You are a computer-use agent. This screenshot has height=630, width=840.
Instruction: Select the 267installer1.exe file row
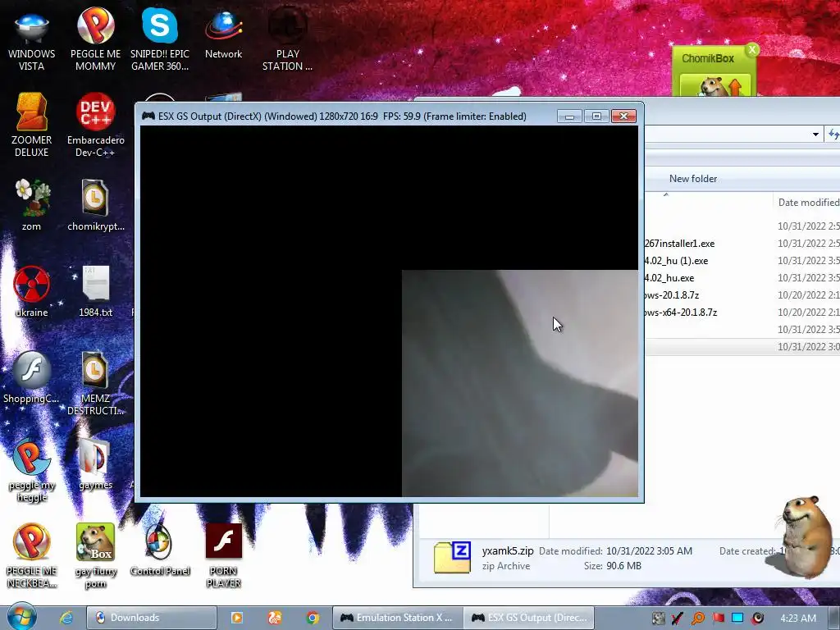click(742, 243)
